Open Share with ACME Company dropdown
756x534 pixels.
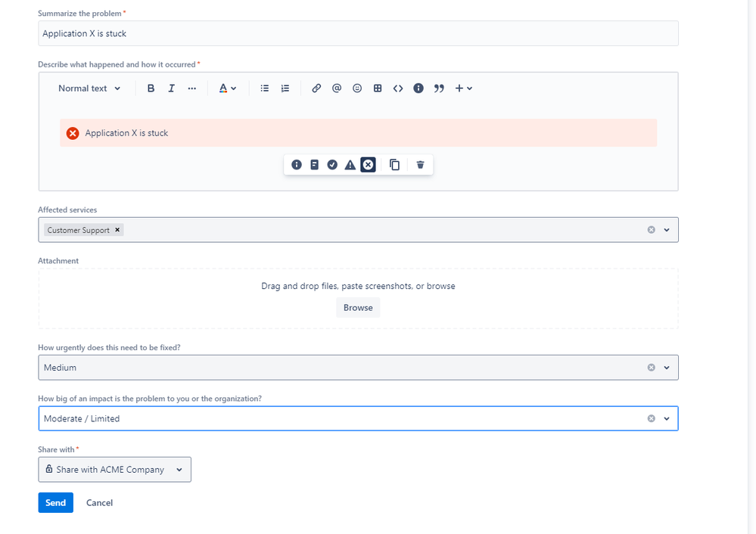[115, 470]
